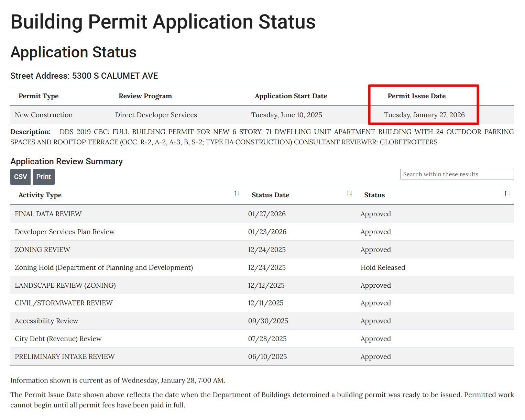
Task: Click the street address 5300 S CALUMET AVE
Action: click(114, 76)
